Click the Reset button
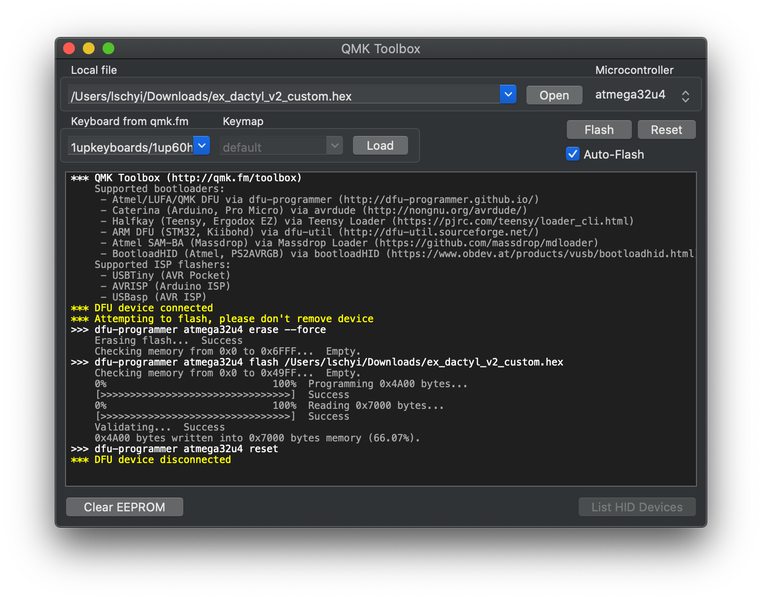 pyautogui.click(x=666, y=130)
